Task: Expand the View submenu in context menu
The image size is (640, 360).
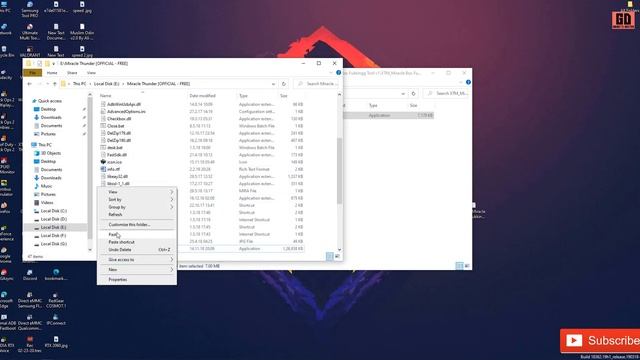Action: (x=137, y=192)
